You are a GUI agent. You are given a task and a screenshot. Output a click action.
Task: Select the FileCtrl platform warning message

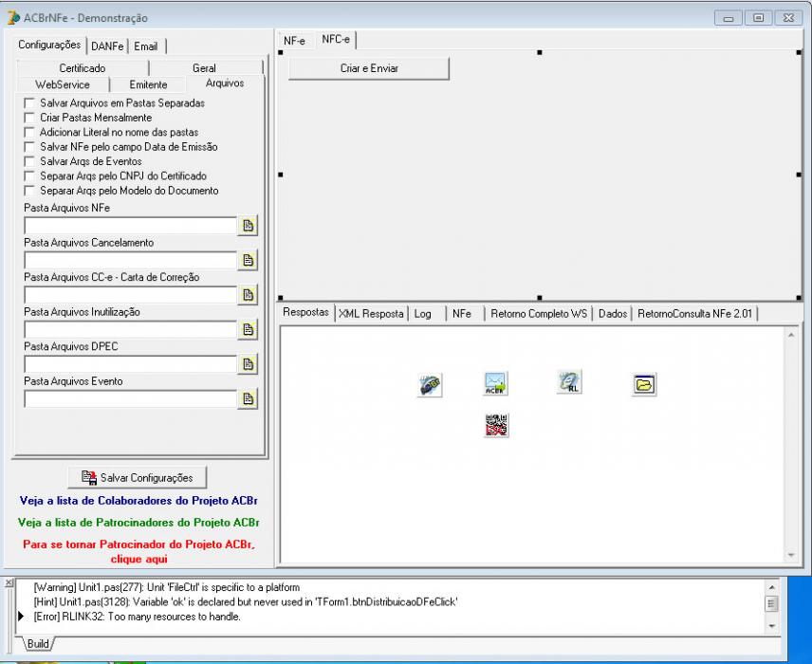pyautogui.click(x=167, y=587)
